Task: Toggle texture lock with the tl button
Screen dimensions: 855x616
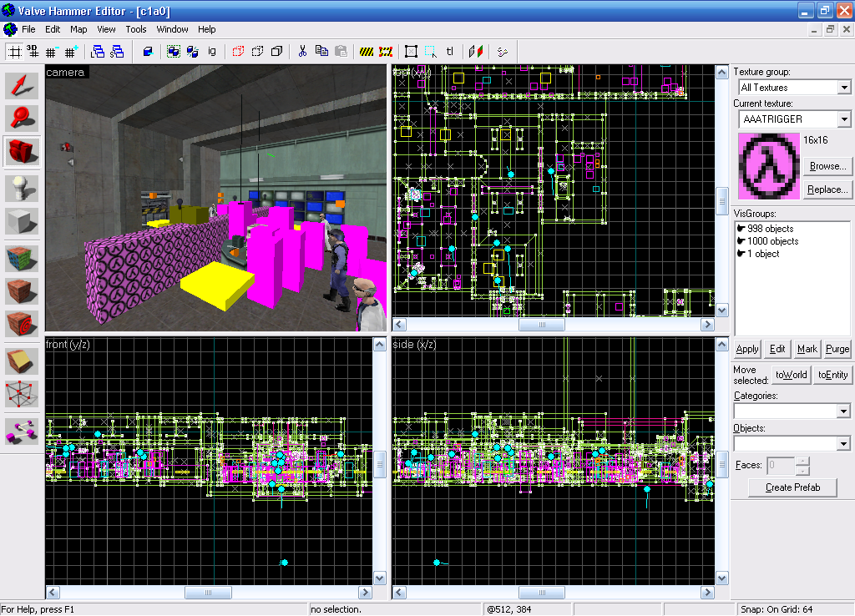Action: click(x=449, y=52)
